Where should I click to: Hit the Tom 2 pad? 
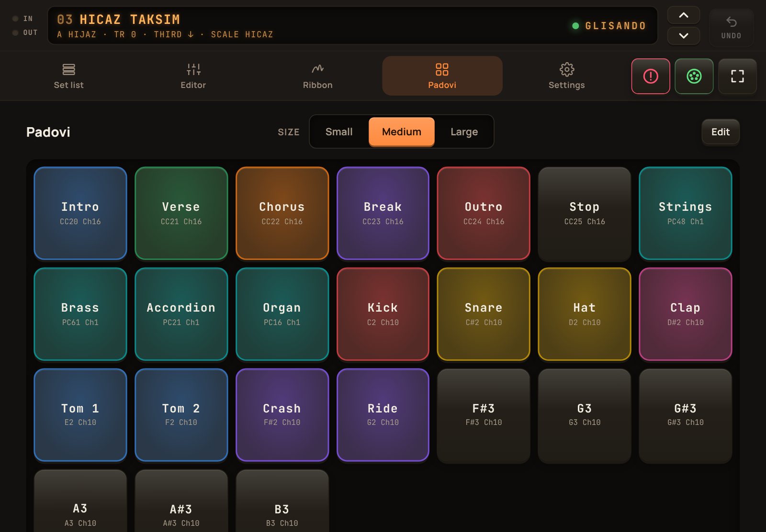click(181, 415)
